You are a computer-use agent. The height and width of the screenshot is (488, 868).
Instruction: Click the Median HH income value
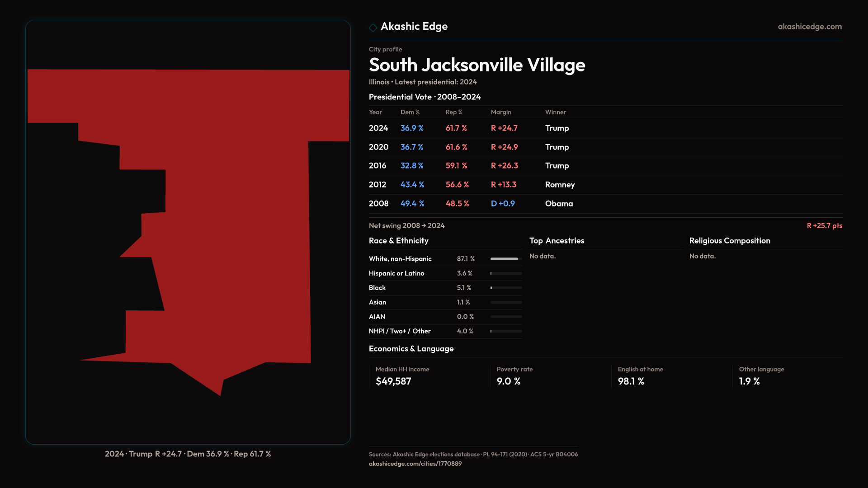pyautogui.click(x=393, y=381)
